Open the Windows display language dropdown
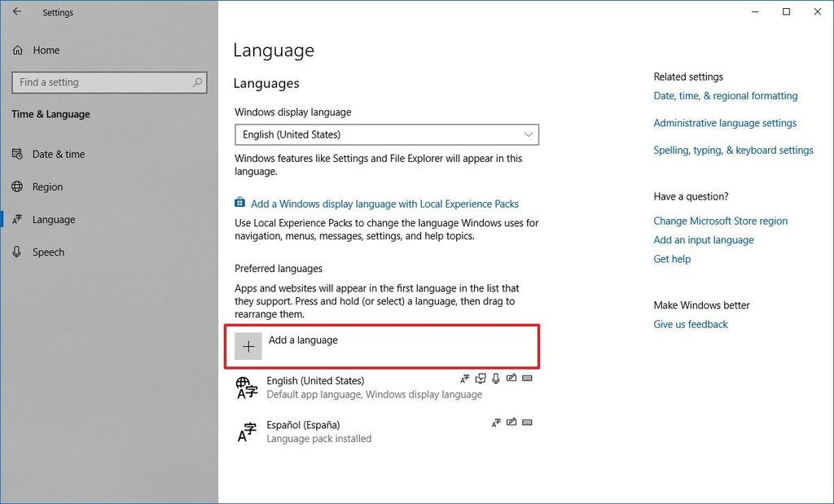 click(x=386, y=134)
